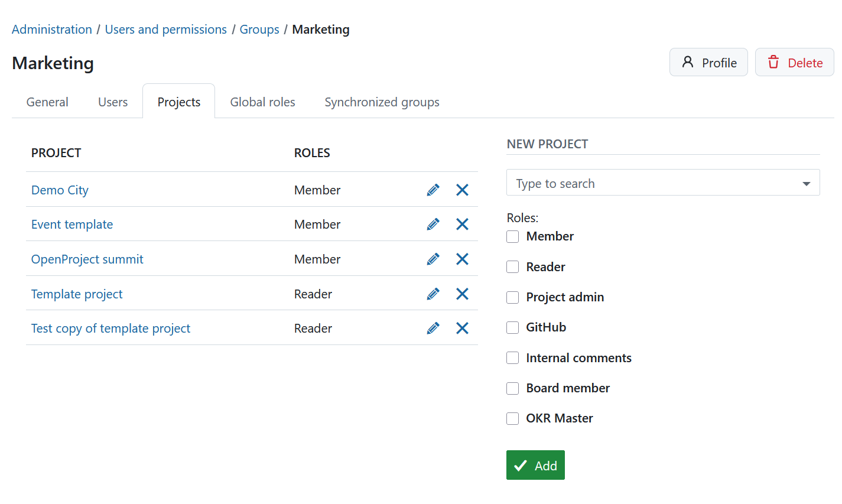Remove Demo City membership via X icon
842x504 pixels.
coord(461,190)
